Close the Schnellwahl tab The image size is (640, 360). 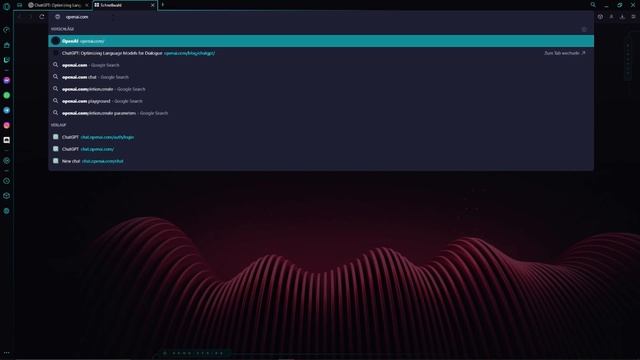tap(153, 5)
